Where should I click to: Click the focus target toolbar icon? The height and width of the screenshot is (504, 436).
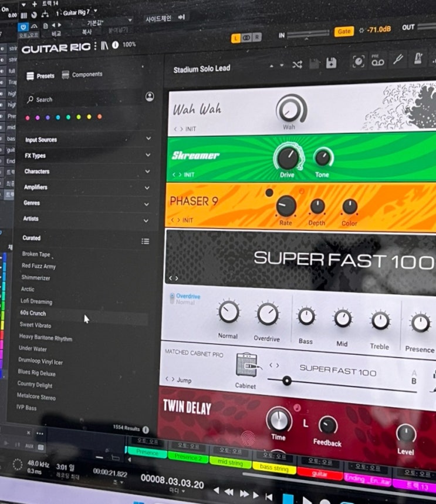(359, 61)
